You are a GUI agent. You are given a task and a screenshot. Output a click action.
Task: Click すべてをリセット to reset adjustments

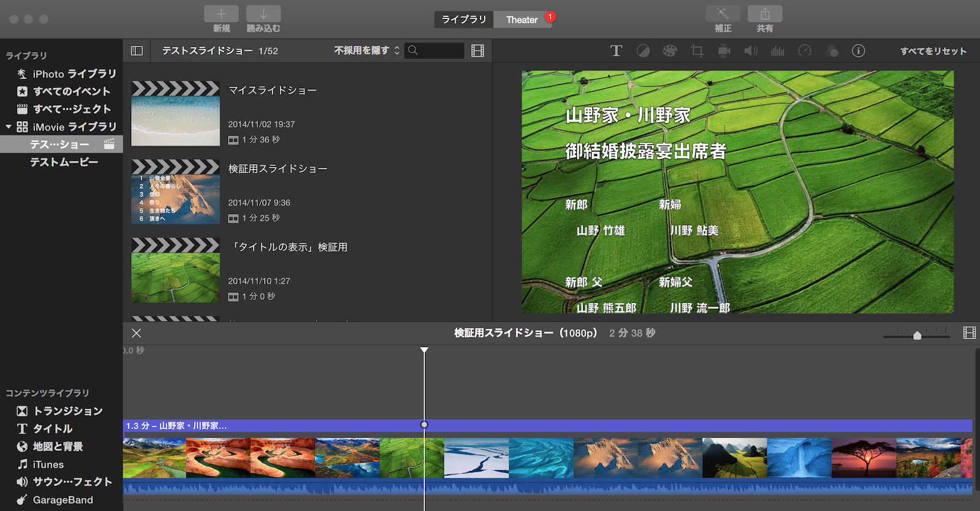[x=933, y=51]
